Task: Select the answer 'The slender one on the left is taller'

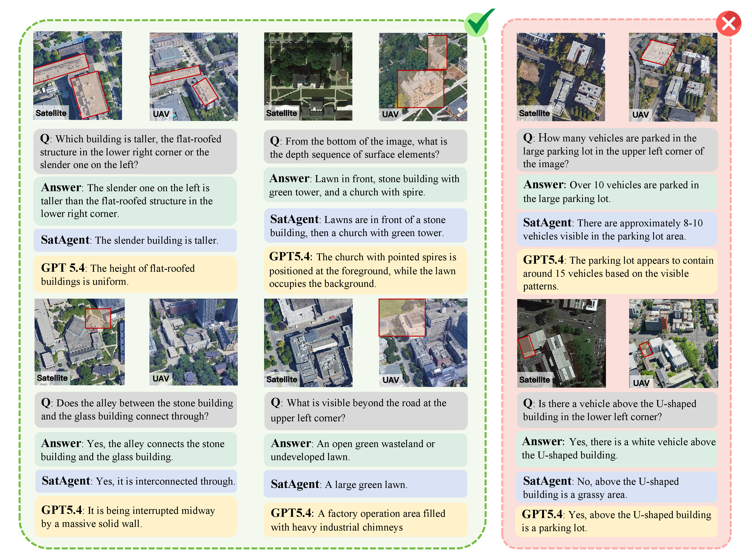Action: [135, 201]
